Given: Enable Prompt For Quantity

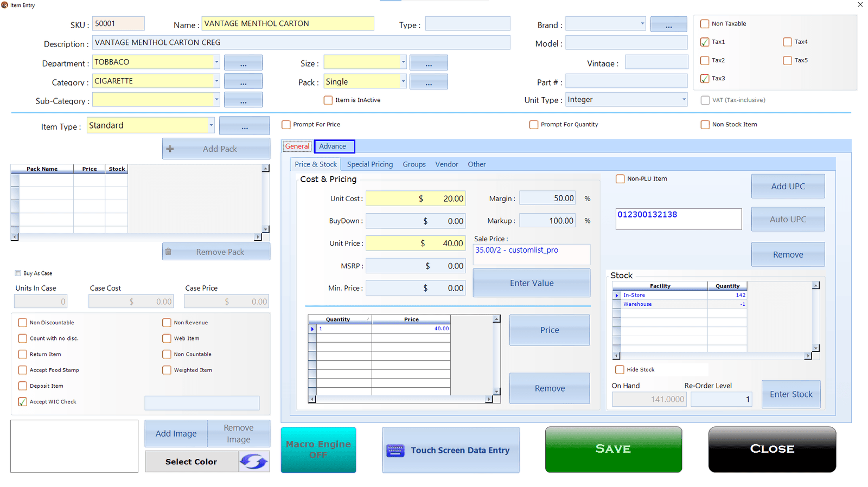Looking at the screenshot, I should (534, 125).
